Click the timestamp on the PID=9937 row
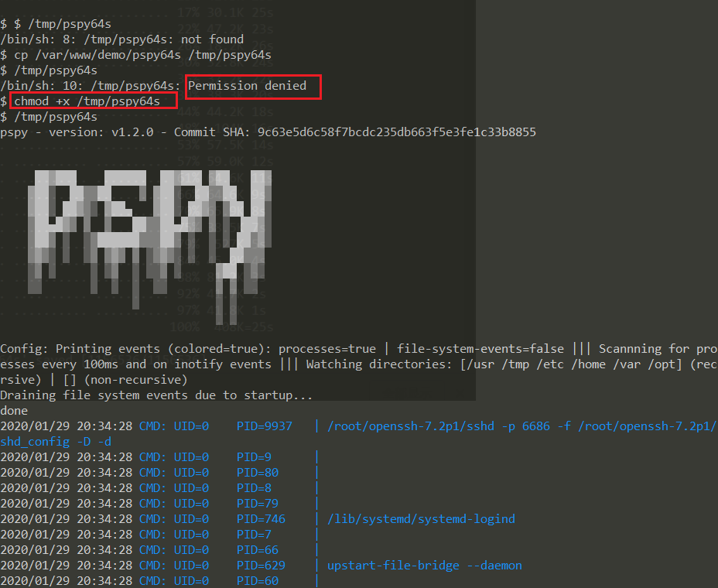Image resolution: width=718 pixels, height=588 pixels. point(66,426)
